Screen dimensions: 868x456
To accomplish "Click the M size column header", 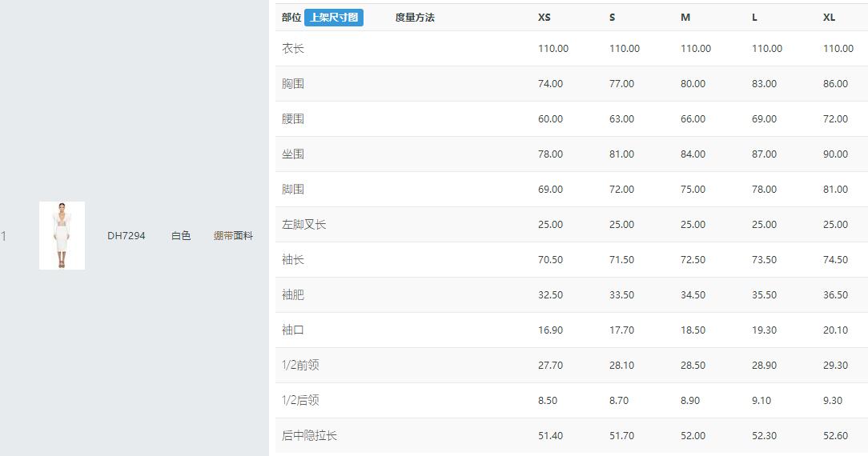I will 685,17.
